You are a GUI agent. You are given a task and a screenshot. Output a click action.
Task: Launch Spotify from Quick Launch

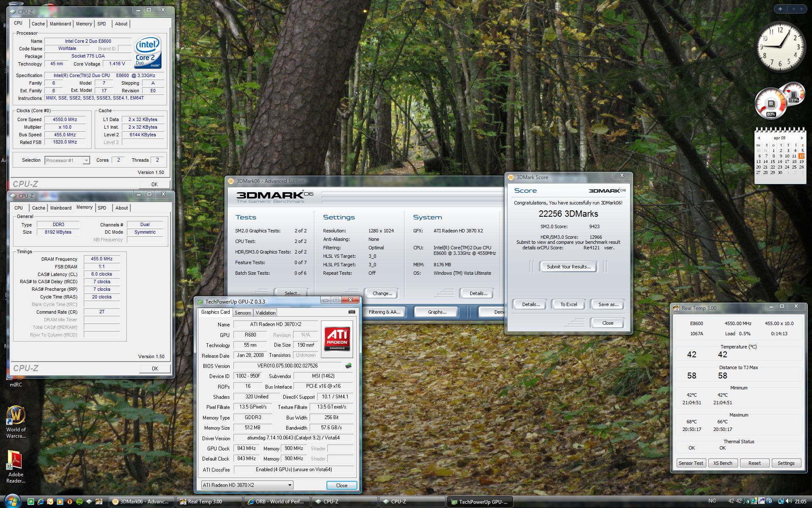79,502
